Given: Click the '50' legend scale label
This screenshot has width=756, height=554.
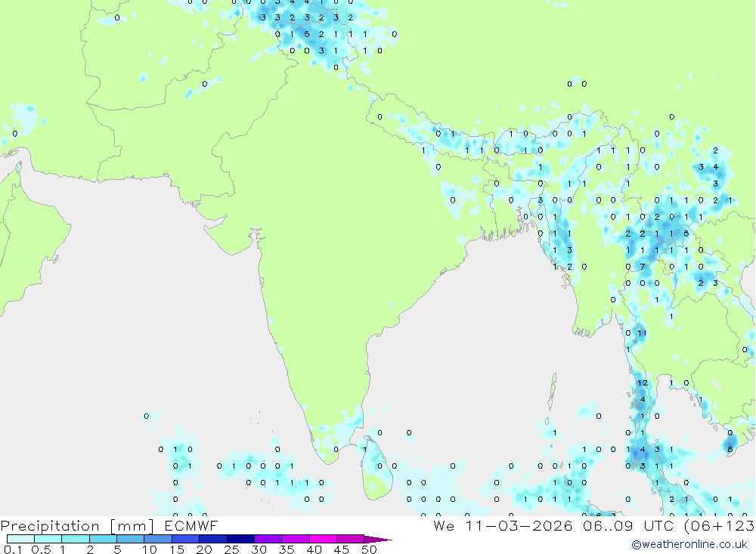Looking at the screenshot, I should pyautogui.click(x=369, y=549).
